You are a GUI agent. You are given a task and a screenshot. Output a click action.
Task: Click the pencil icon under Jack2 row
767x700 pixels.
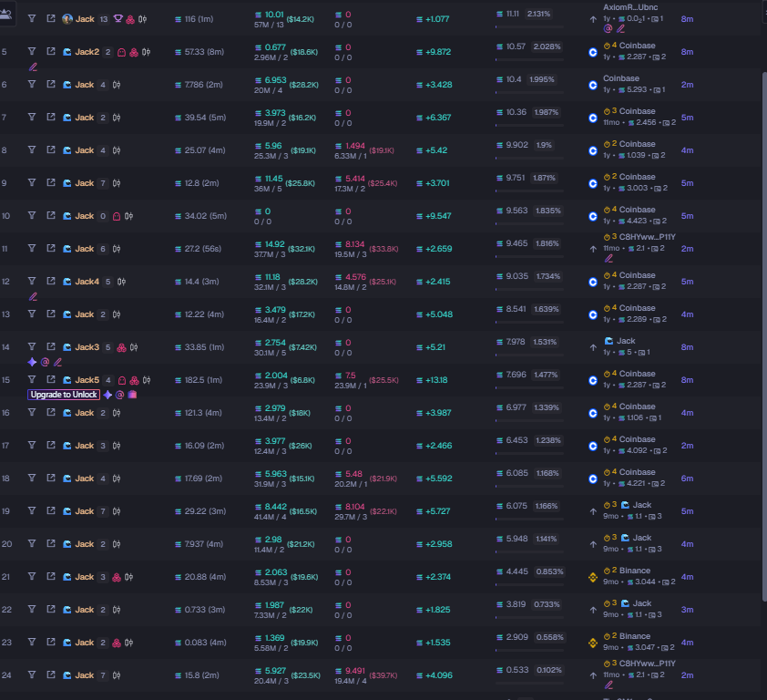[33, 67]
